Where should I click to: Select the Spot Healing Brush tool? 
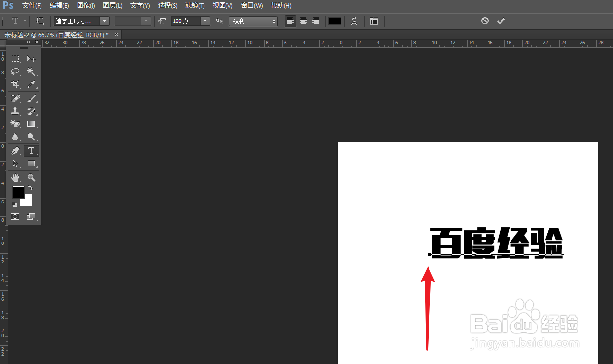coord(16,99)
